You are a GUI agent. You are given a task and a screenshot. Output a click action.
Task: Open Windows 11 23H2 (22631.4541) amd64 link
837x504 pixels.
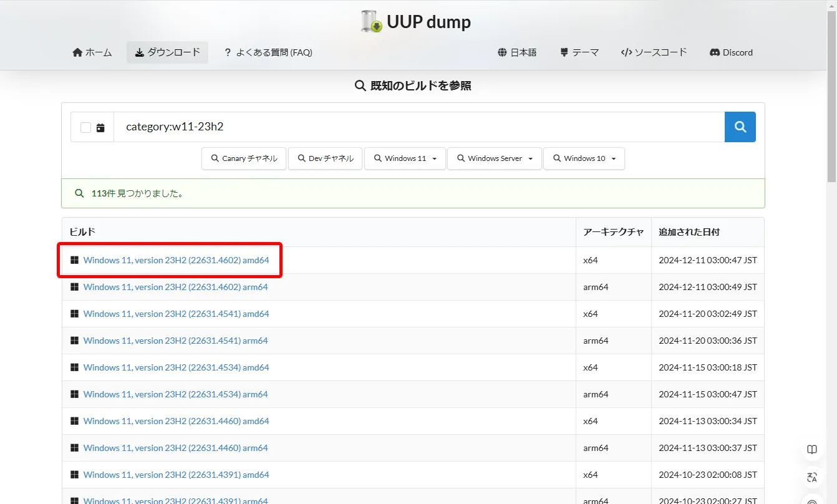(176, 314)
